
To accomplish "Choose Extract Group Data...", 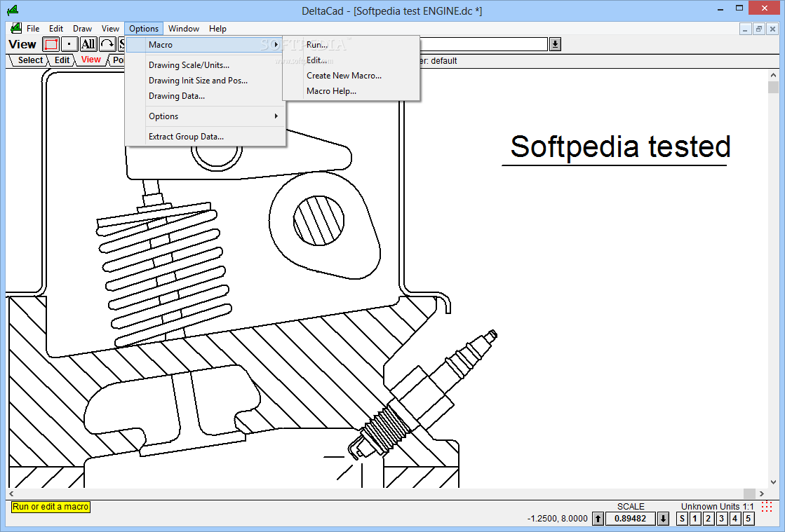I will [205, 137].
